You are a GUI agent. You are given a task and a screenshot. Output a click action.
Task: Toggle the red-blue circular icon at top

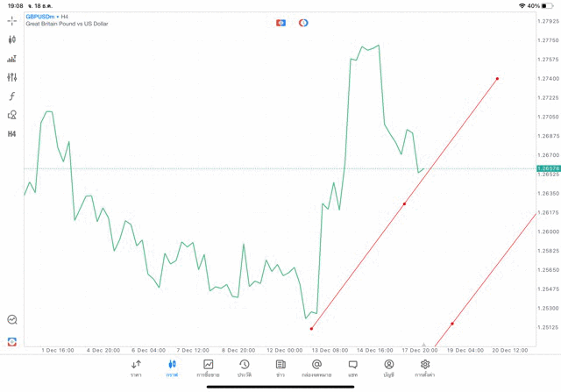point(303,22)
